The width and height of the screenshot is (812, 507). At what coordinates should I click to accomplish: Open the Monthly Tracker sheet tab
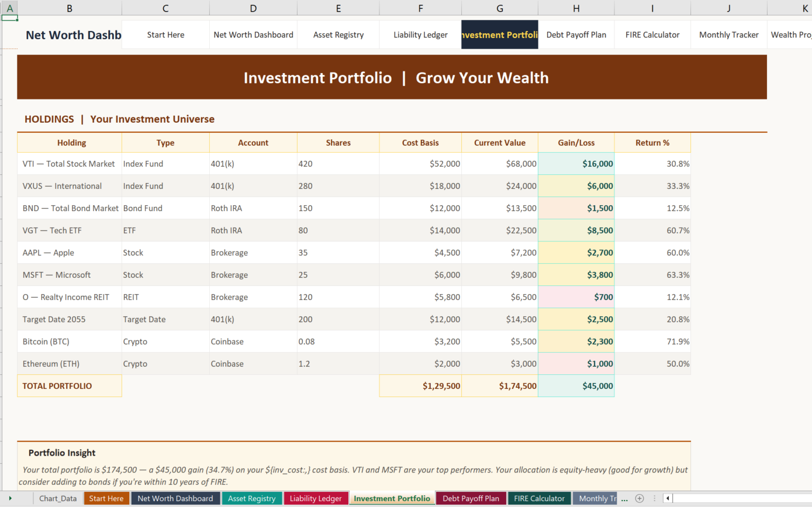595,498
